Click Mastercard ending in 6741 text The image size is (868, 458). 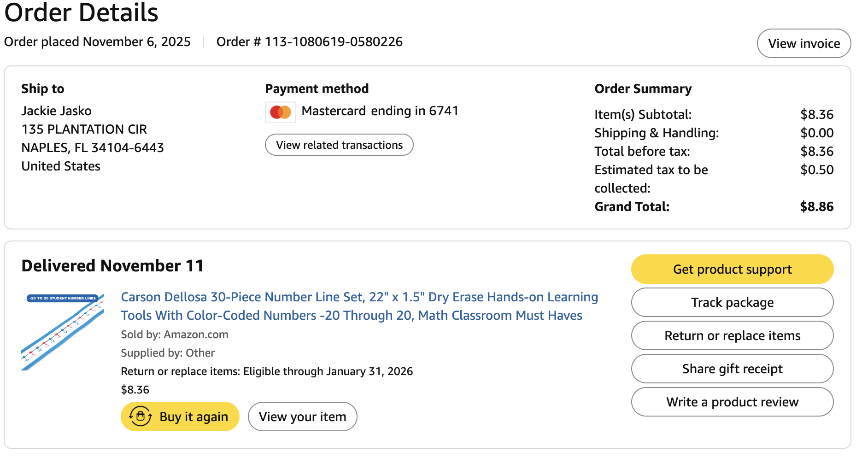380,111
